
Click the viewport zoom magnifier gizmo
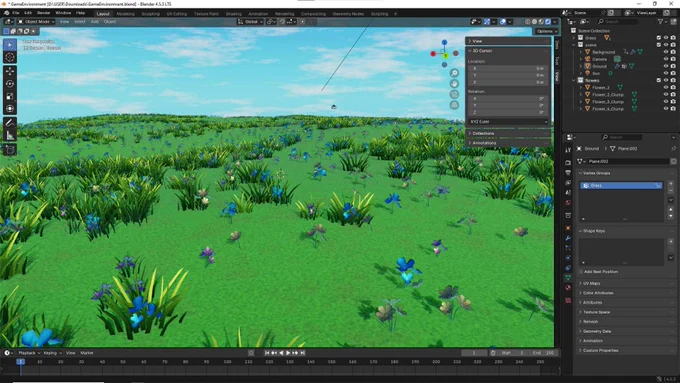(x=454, y=73)
